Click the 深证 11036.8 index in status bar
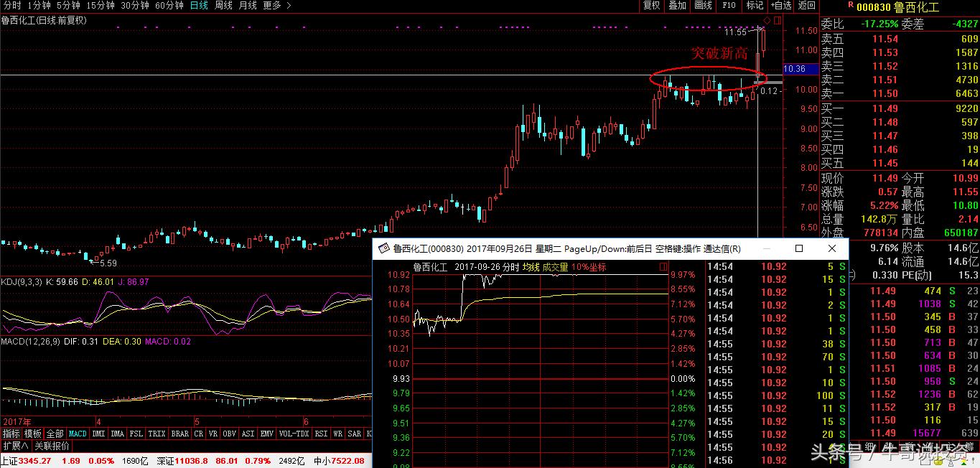Screen dimensions: 980x468 pos(184,461)
